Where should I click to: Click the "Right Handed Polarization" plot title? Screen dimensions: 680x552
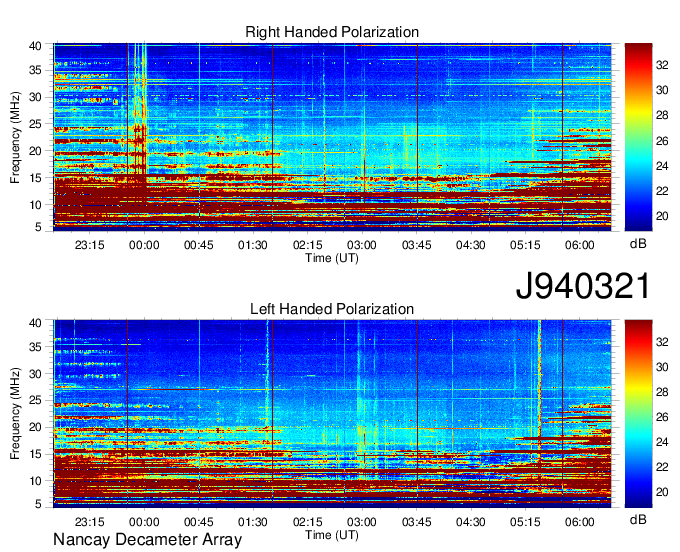pyautogui.click(x=332, y=32)
